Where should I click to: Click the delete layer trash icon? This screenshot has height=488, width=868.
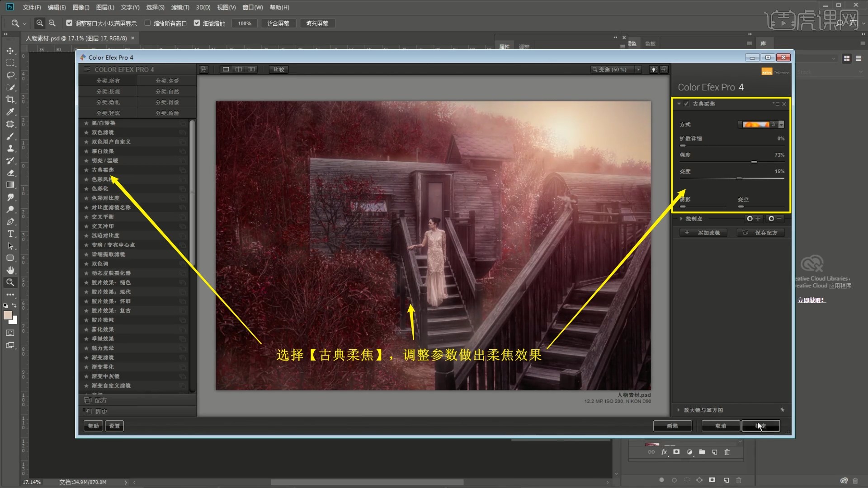(x=727, y=452)
